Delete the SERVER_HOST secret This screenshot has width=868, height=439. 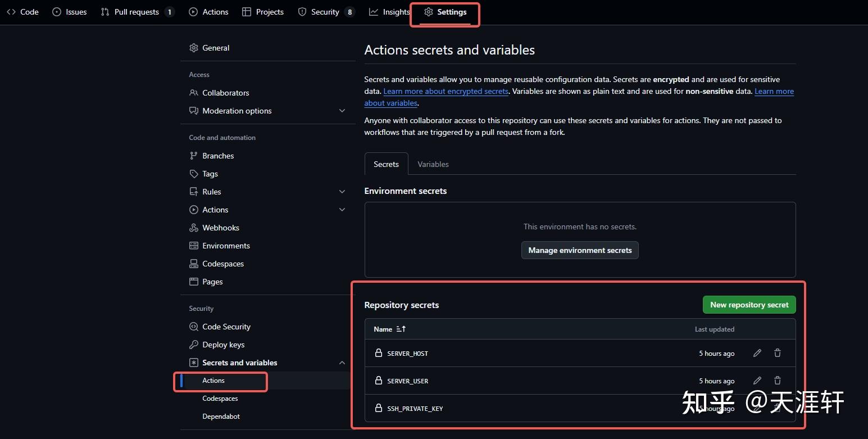(x=777, y=353)
